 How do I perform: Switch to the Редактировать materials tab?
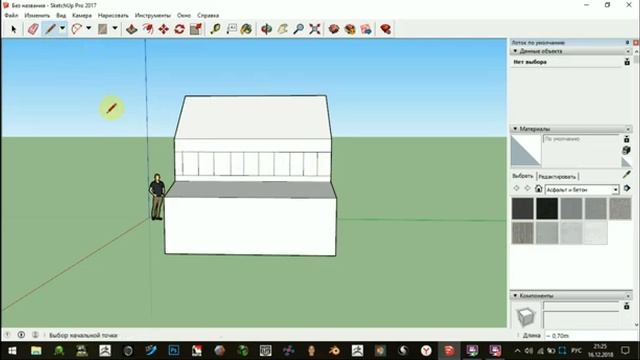pyautogui.click(x=557, y=176)
